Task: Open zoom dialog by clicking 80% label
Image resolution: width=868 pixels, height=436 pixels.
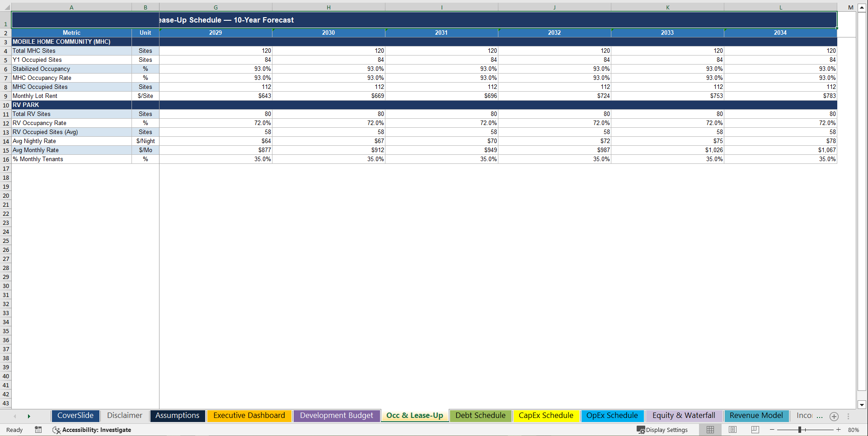Action: [854, 430]
